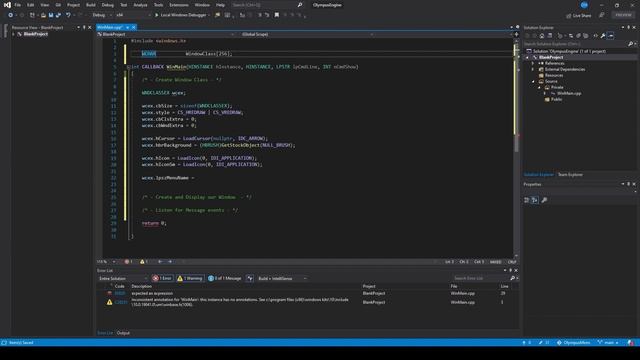Open the File menu
Viewport: 640px width, 360px height.
(18, 5)
